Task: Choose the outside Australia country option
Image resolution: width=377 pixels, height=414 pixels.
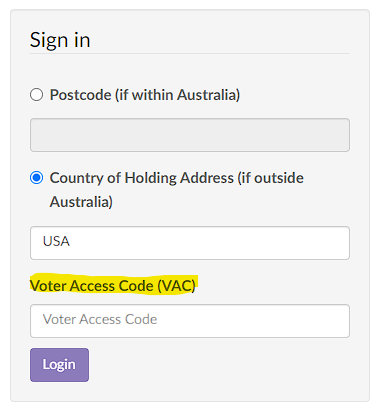Action: pyautogui.click(x=36, y=178)
